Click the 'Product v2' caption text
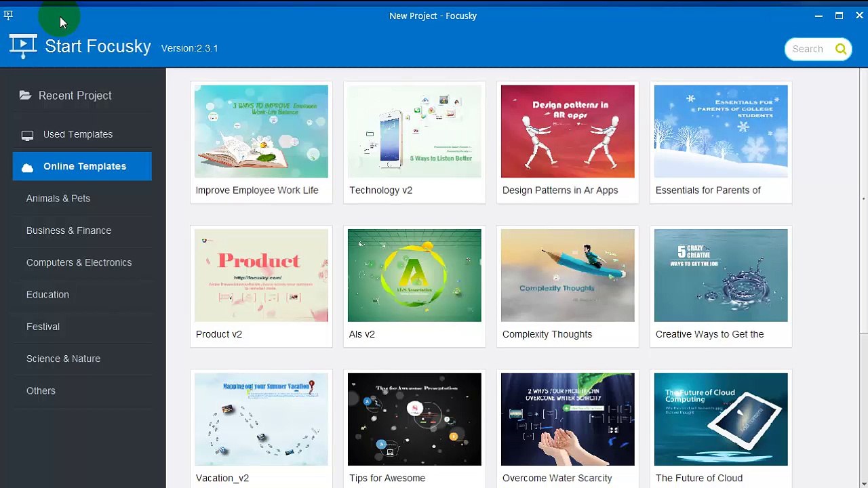 coord(219,334)
